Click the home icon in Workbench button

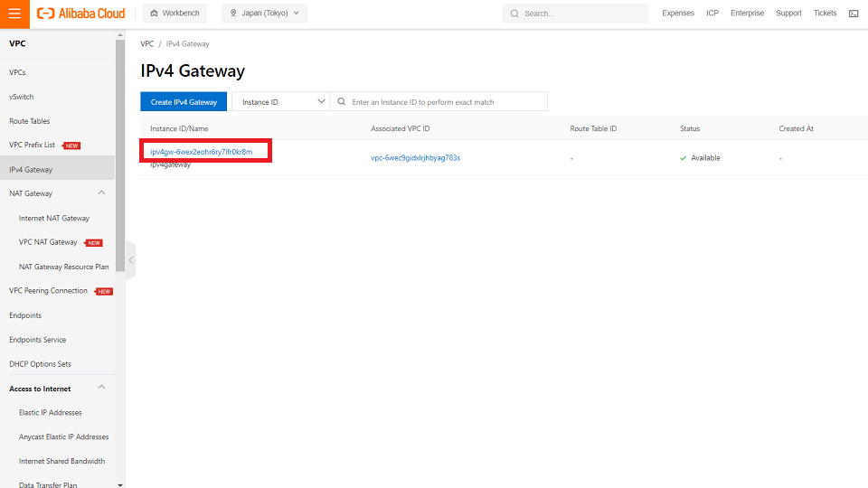click(x=154, y=14)
